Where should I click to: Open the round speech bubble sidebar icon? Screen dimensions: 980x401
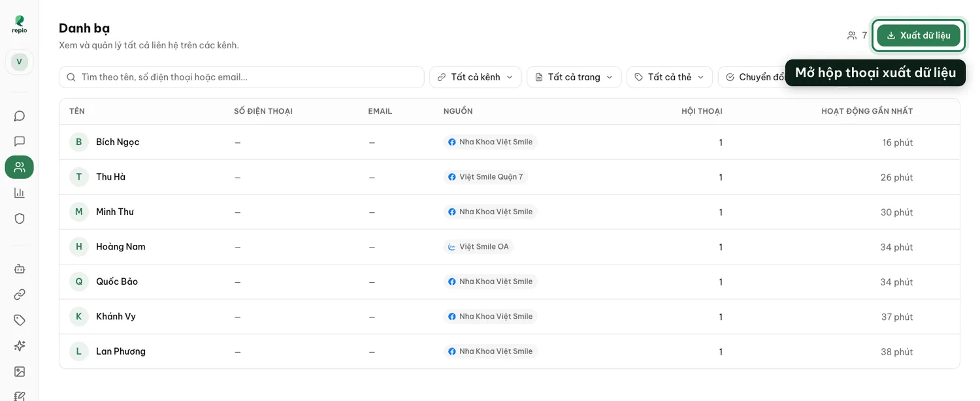[20, 116]
